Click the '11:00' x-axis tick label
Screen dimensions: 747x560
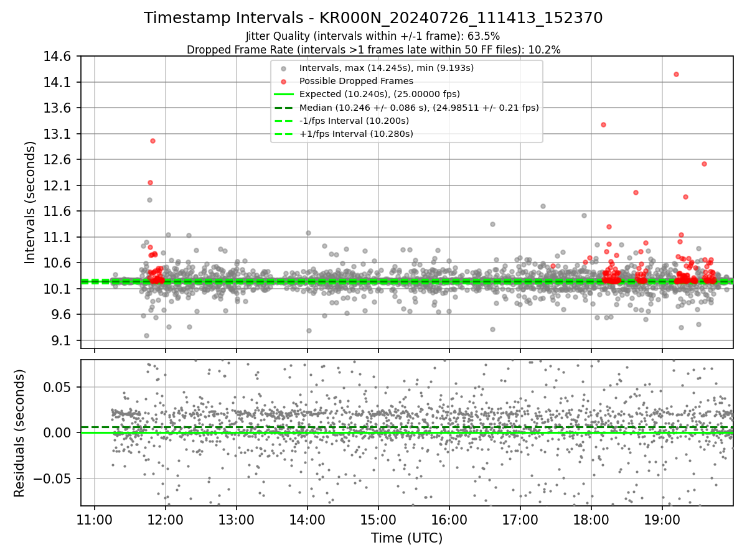point(95,519)
